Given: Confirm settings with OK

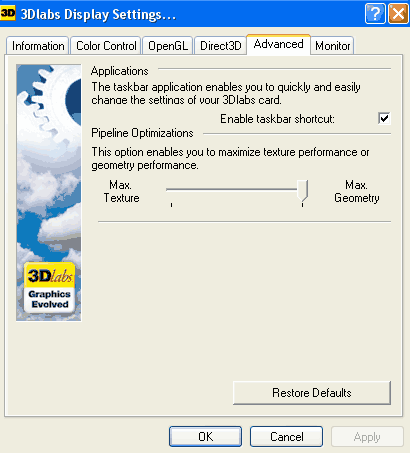Looking at the screenshot, I should tap(205, 436).
